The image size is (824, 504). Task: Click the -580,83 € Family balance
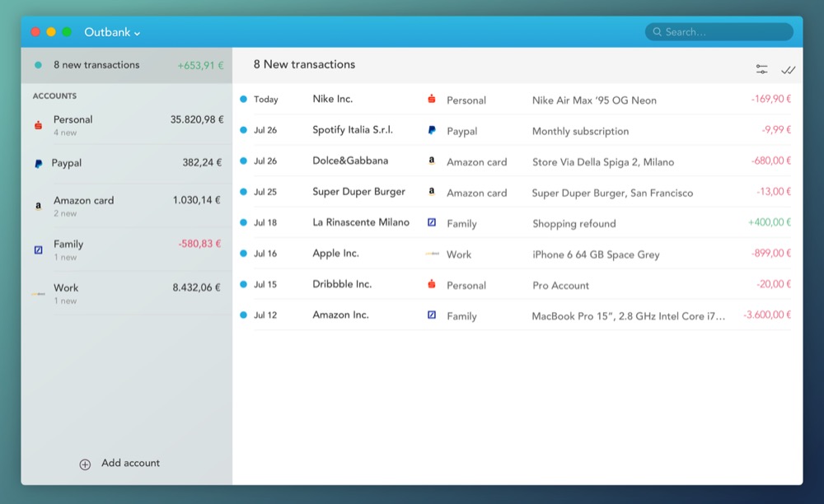click(x=199, y=244)
